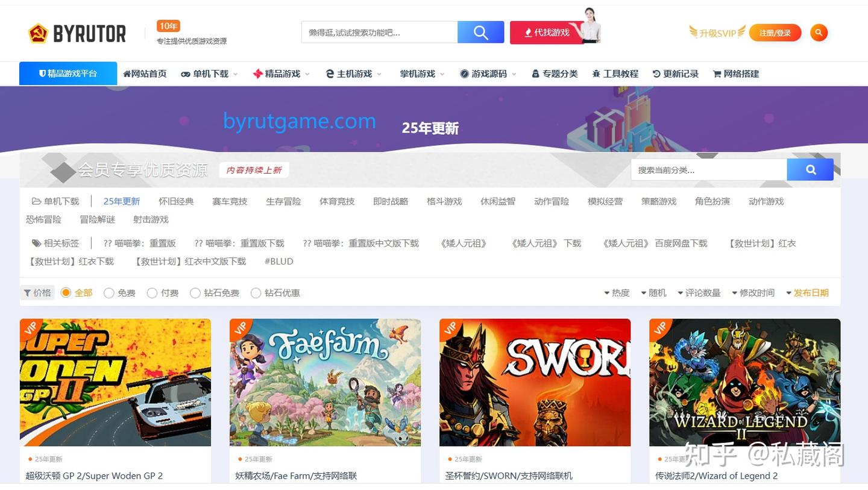
Task: Click the BYRUTOR shield logo
Action: [37, 33]
